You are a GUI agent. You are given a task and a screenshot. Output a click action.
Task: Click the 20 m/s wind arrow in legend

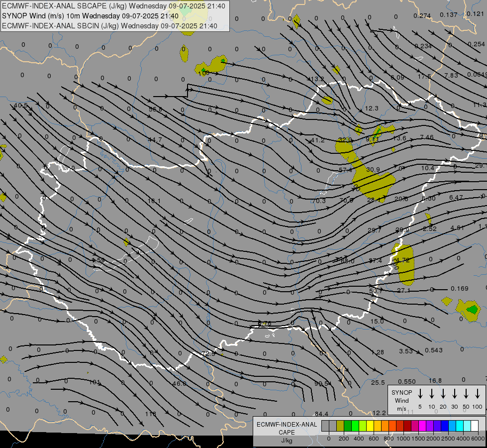coord(443,394)
